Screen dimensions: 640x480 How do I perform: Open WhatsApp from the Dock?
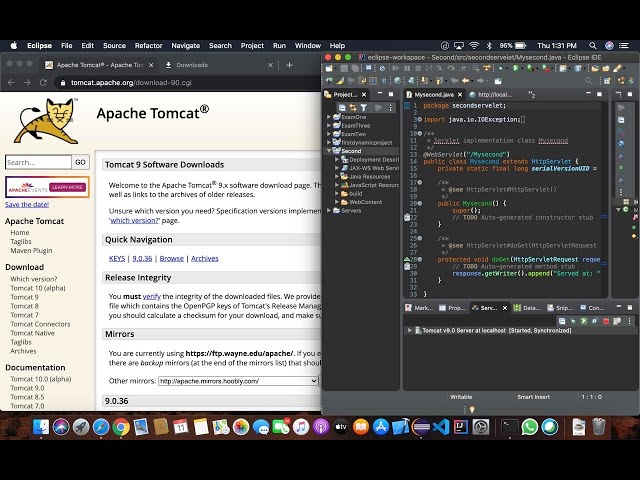point(530,427)
